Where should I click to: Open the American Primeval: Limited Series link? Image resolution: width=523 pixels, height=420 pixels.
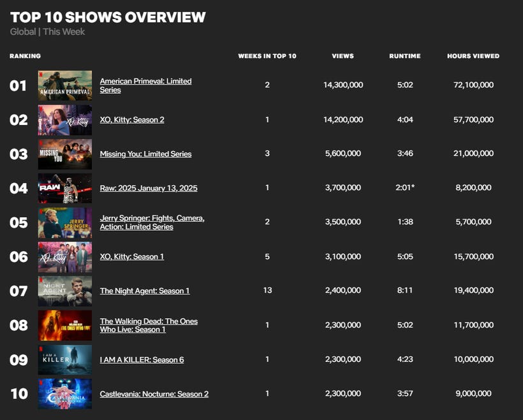tap(146, 85)
